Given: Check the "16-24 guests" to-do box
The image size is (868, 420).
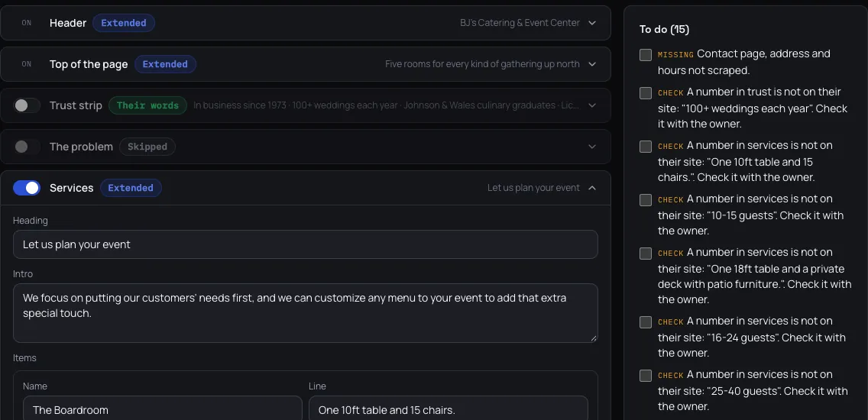Looking at the screenshot, I should point(646,322).
